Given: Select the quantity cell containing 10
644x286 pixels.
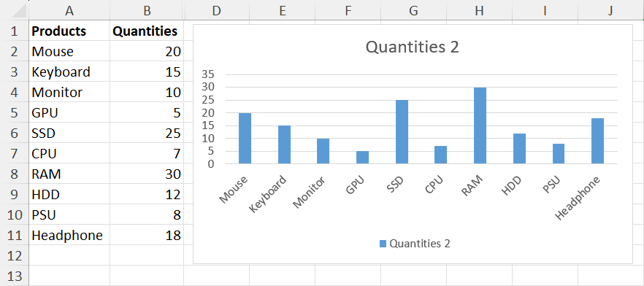Looking at the screenshot, I should click(x=147, y=93).
